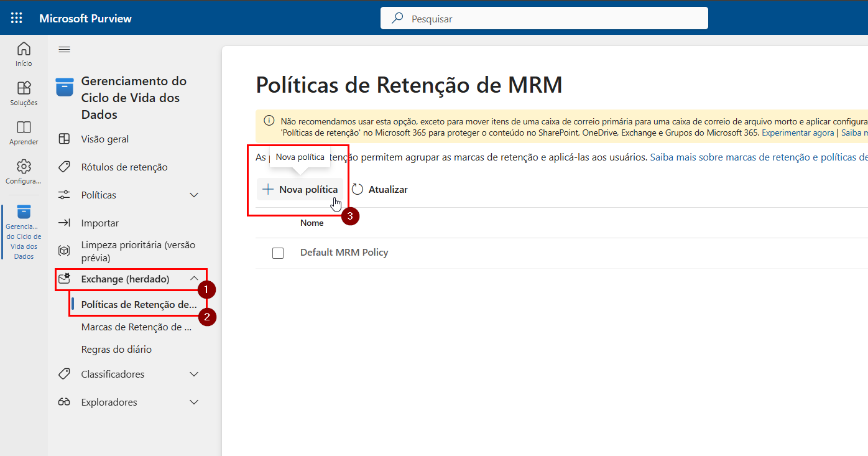Go to Início home icon

point(24,49)
